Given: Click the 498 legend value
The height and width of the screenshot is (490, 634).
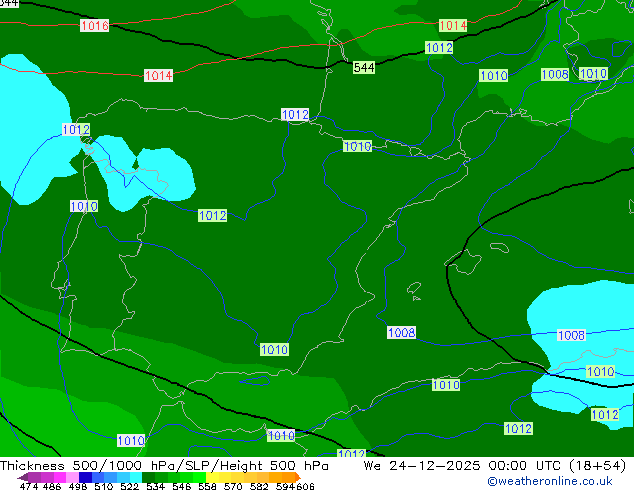Looking at the screenshot, I should pyautogui.click(x=78, y=486).
